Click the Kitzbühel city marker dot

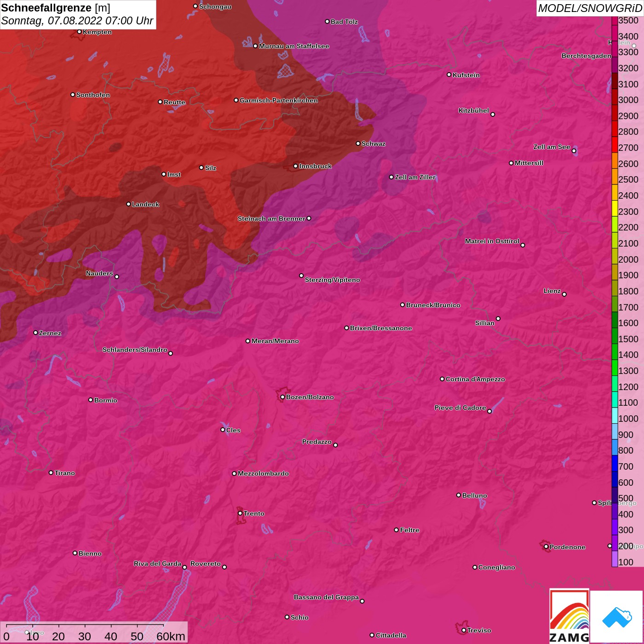(x=493, y=115)
